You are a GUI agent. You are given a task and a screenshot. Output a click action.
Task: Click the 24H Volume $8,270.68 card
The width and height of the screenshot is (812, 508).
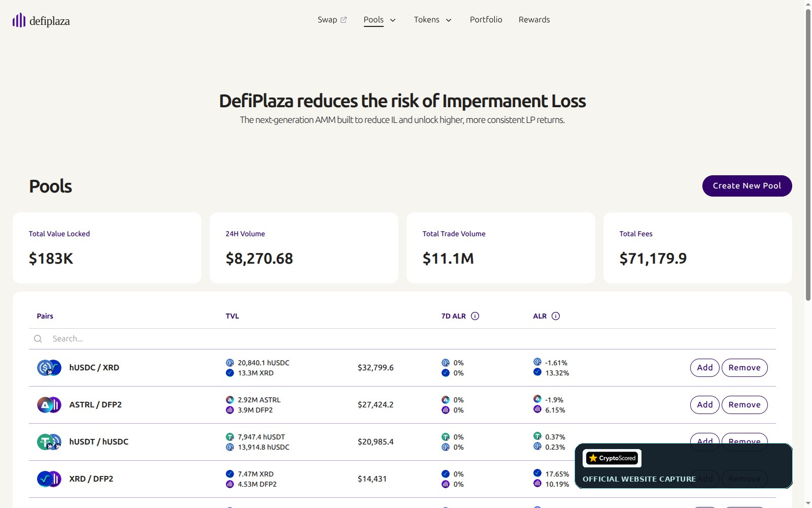304,248
